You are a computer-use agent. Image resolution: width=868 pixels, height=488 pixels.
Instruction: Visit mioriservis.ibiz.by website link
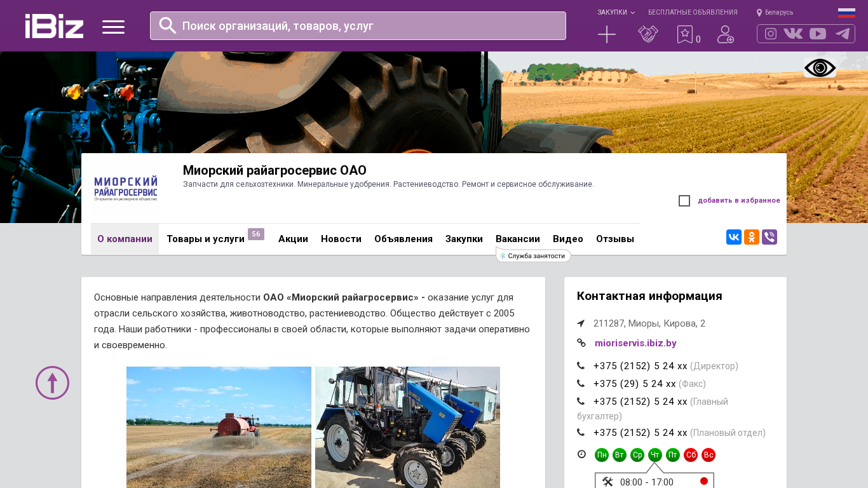[x=635, y=343]
